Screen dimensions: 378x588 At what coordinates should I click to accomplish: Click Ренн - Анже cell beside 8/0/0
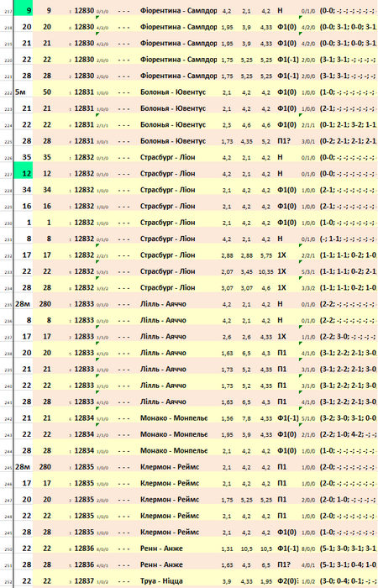tap(161, 549)
